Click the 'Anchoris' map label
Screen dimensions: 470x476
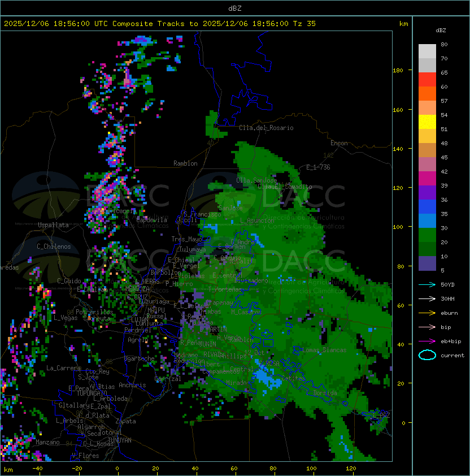[132, 385]
